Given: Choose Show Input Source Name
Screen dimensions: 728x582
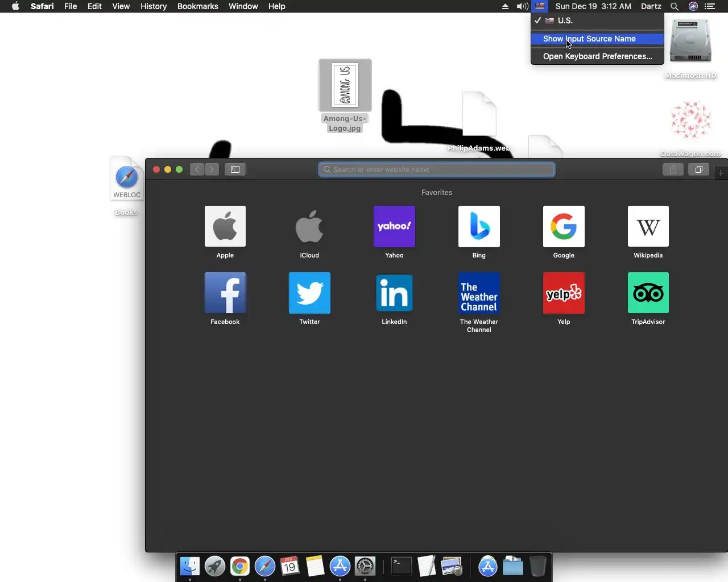Looking at the screenshot, I should 597,39.
